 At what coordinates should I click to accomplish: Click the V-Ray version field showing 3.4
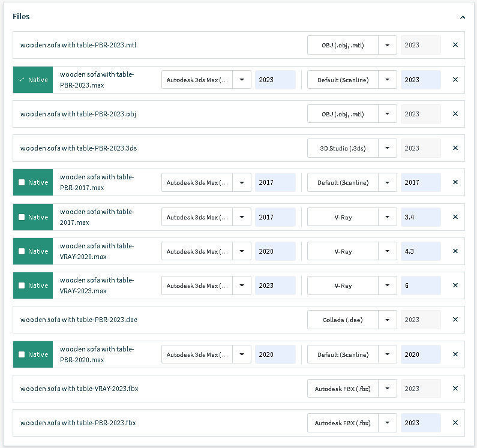[420, 217]
